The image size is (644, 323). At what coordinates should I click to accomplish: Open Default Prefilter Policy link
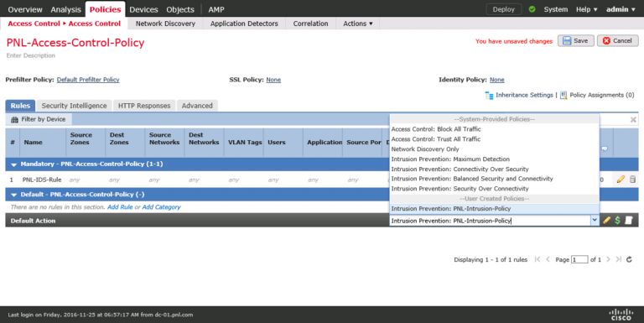88,80
